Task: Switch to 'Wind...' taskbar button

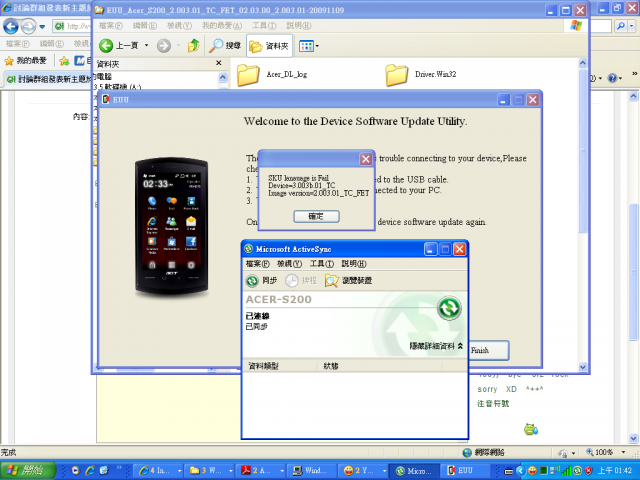Action: click(312, 471)
